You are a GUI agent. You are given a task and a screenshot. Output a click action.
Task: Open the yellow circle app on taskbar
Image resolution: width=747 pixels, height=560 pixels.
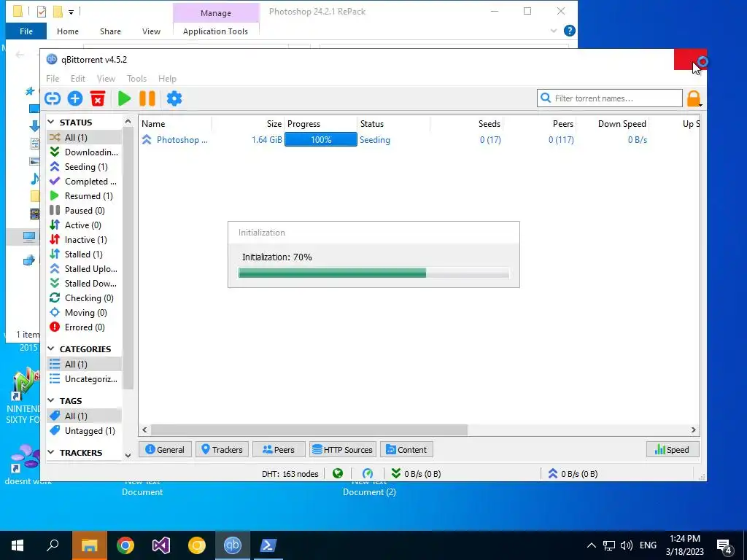coord(197,545)
